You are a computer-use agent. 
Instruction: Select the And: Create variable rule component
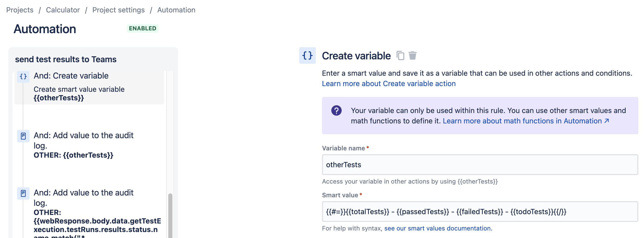pyautogui.click(x=89, y=87)
